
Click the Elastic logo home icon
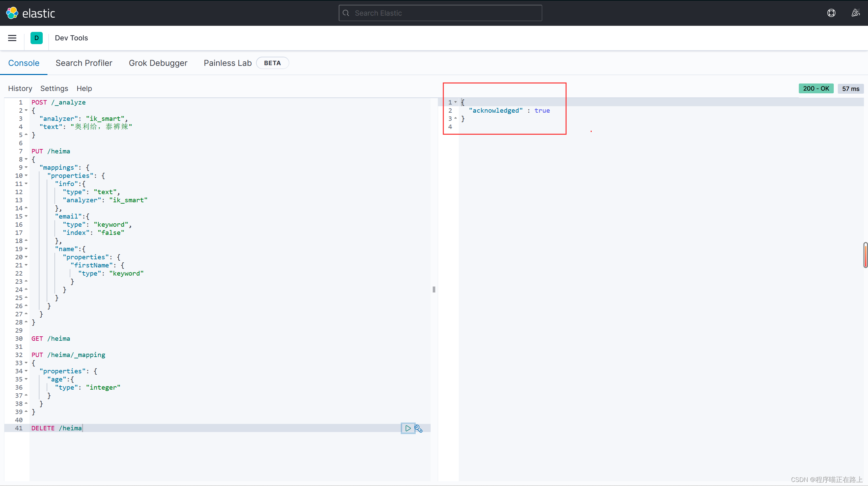pos(12,13)
